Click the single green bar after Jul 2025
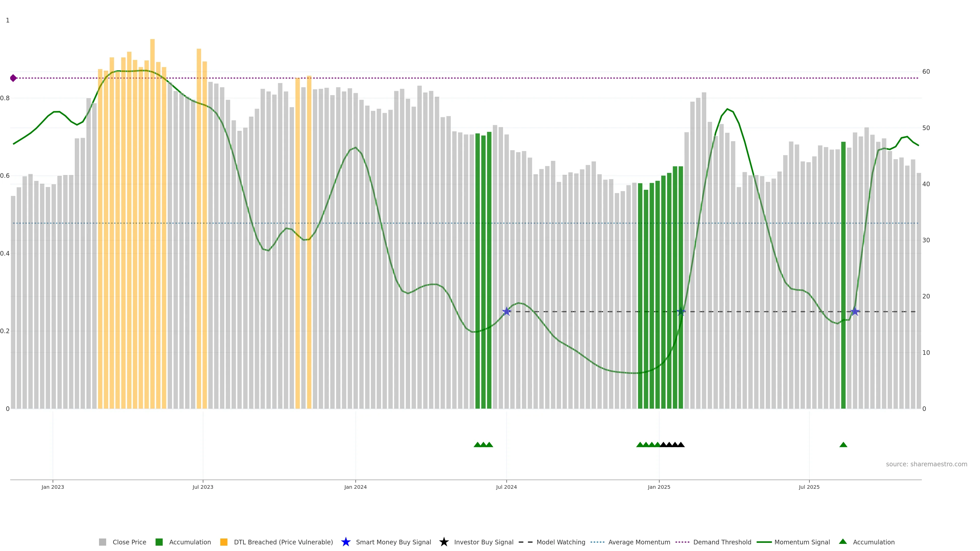980x551 pixels. click(x=843, y=266)
